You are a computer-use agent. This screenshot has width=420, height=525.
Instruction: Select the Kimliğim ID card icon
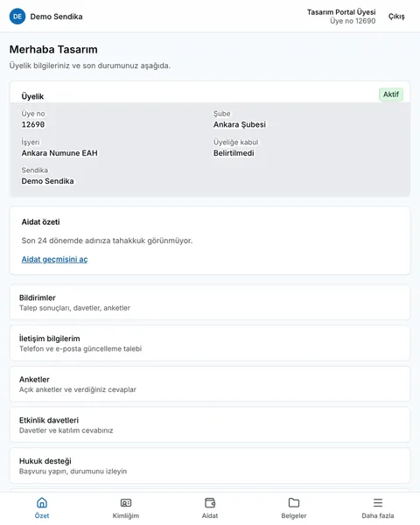[126, 502]
